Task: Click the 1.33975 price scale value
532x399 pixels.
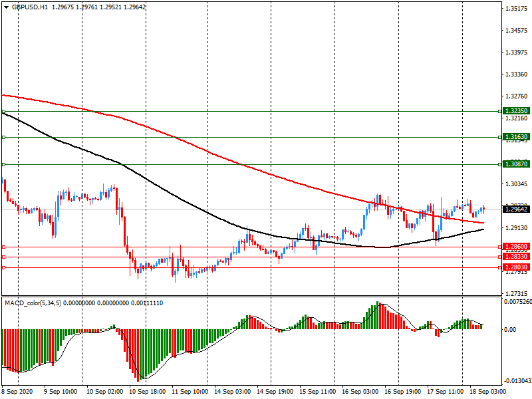Action: [517, 53]
